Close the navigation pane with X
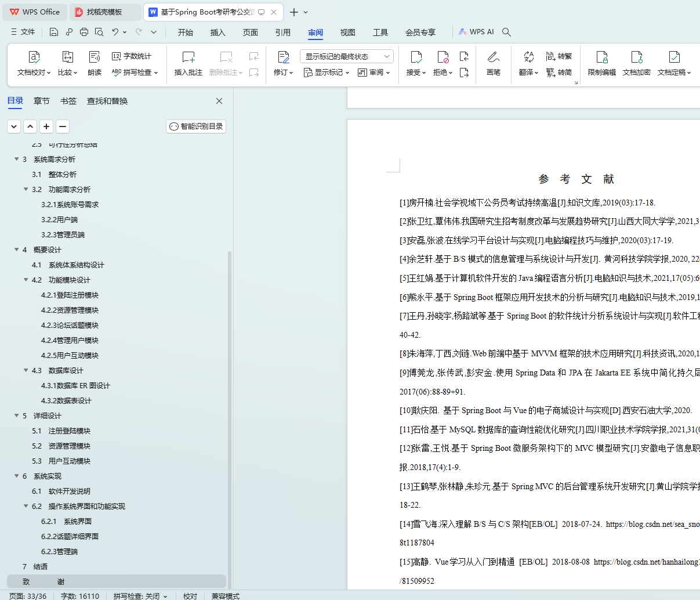 click(x=219, y=101)
